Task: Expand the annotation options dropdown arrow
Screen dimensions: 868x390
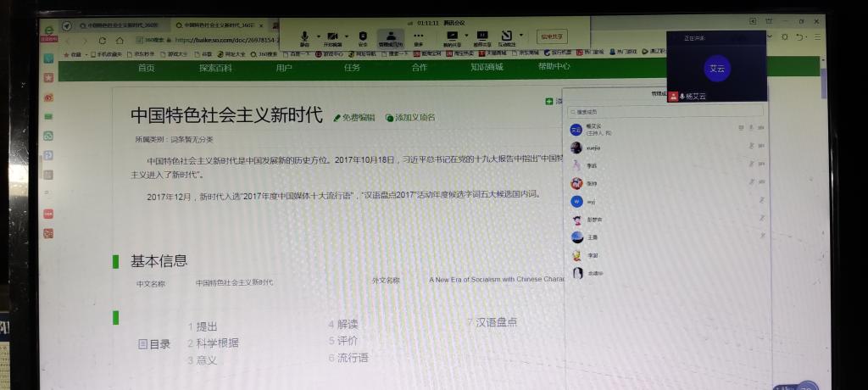Action: coord(520,36)
